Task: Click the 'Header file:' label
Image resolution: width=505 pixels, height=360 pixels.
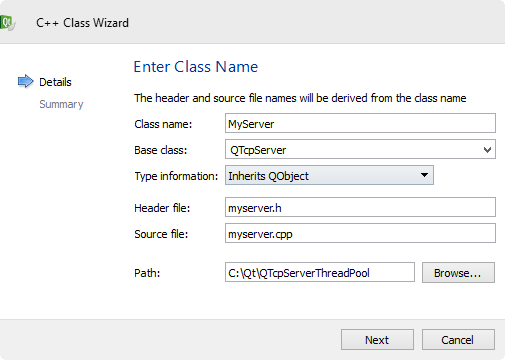Action: click(x=162, y=208)
